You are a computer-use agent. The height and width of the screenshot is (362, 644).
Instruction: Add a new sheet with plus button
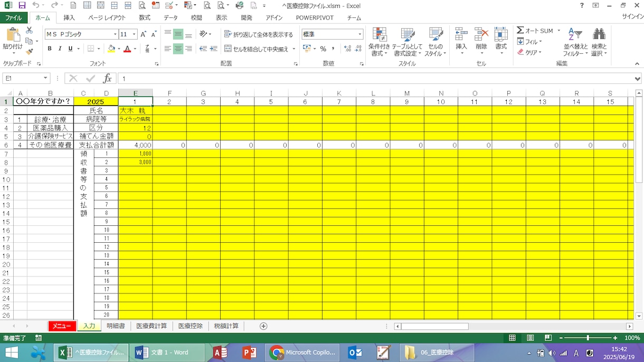pyautogui.click(x=263, y=326)
